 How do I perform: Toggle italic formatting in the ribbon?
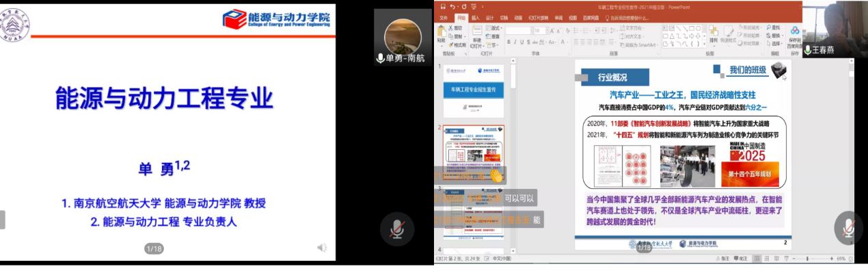click(x=515, y=42)
